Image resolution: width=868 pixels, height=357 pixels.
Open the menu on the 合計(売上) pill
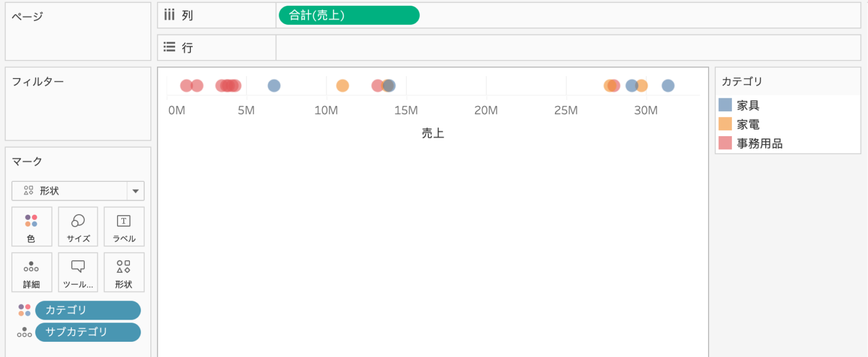click(411, 15)
